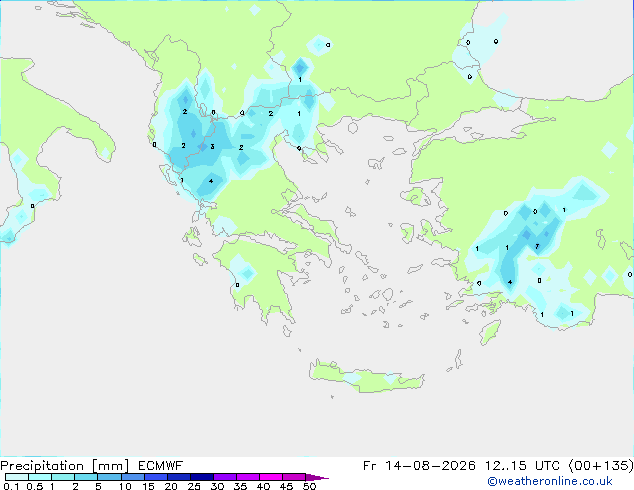634x490 pixels.
Task: Select the 15–20 mm legend color swatch
Action: (155, 477)
